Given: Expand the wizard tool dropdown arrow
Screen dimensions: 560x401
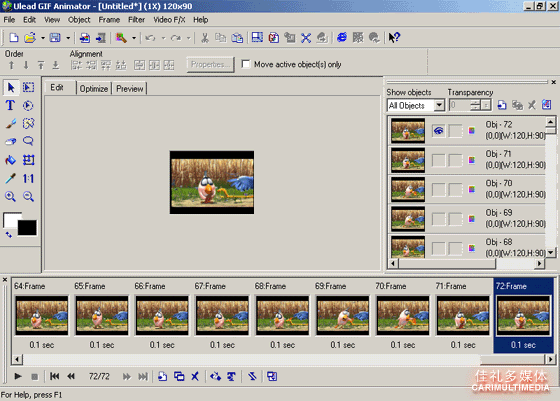Looking at the screenshot, I should [134, 37].
